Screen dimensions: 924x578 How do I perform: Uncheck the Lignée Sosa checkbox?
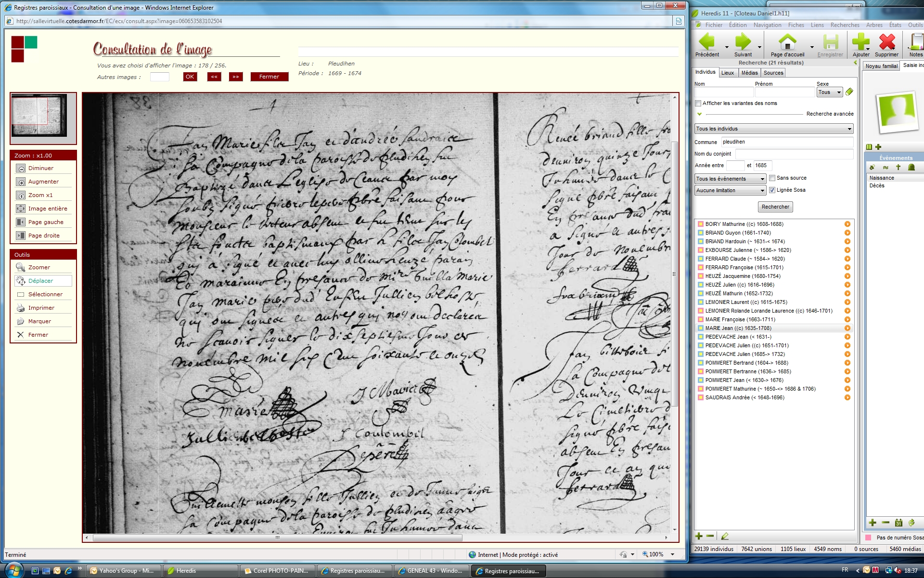[x=772, y=190]
